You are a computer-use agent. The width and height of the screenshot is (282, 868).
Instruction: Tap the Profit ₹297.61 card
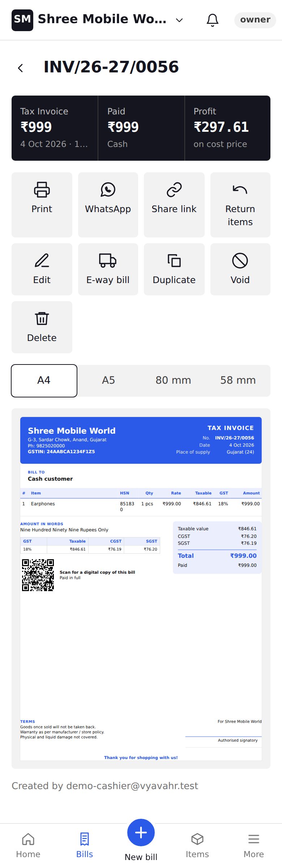click(228, 128)
